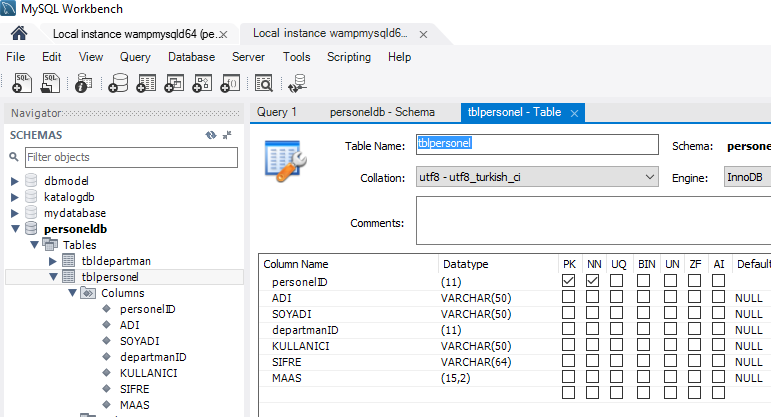This screenshot has width=771, height=417.
Task: Enable AI for personelID column
Action: 718,281
